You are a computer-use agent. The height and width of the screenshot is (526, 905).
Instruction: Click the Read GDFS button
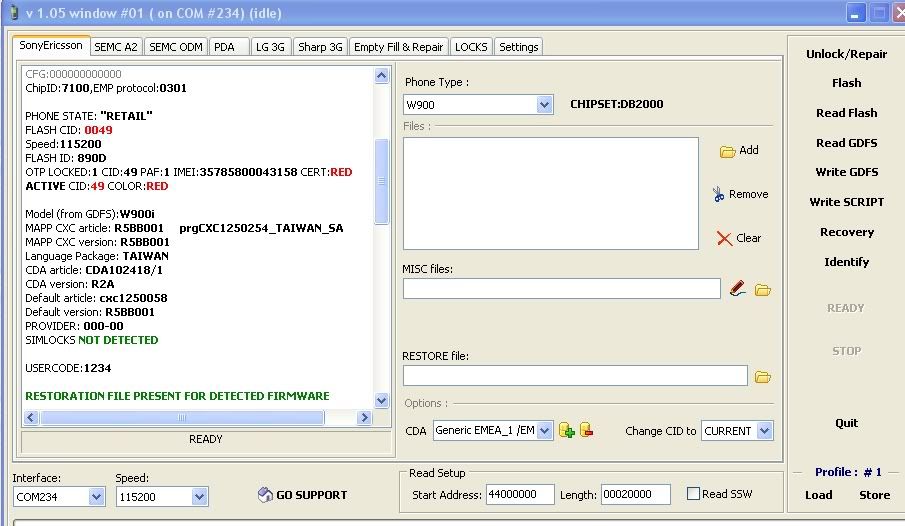(x=846, y=143)
